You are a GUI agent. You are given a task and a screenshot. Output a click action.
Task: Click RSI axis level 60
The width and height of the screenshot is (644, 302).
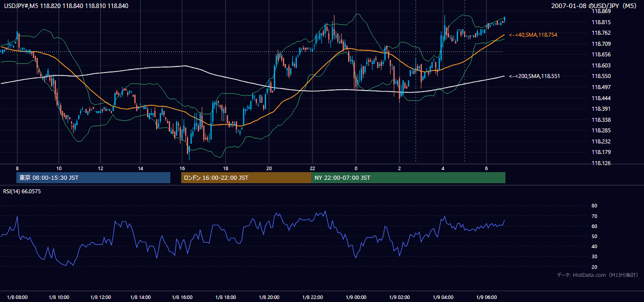pos(594,226)
